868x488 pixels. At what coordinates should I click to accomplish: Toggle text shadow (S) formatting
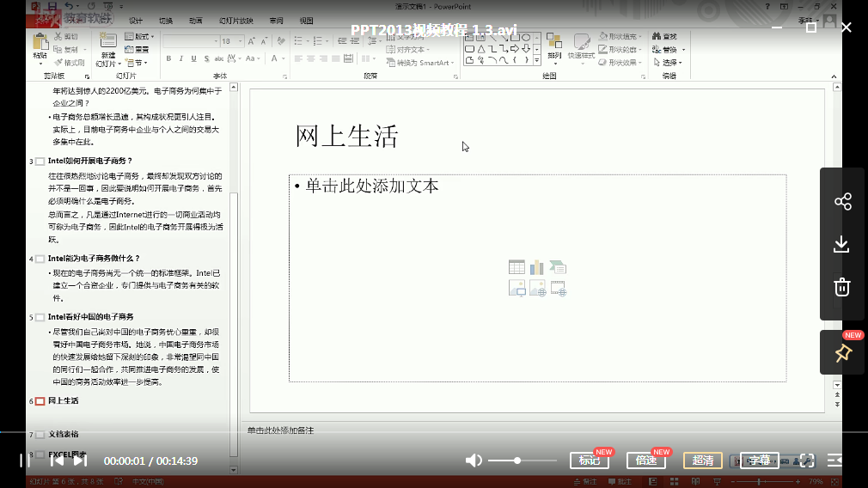206,58
